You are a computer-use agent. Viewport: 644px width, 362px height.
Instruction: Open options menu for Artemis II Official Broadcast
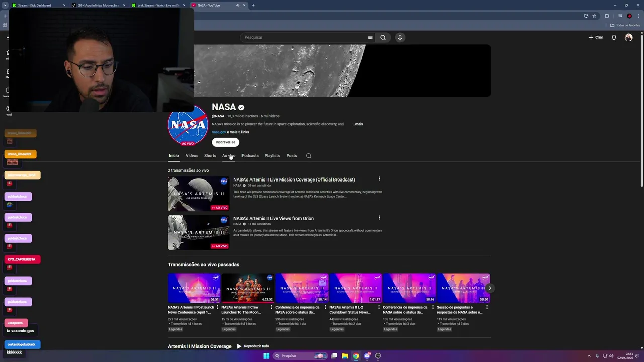click(x=379, y=179)
